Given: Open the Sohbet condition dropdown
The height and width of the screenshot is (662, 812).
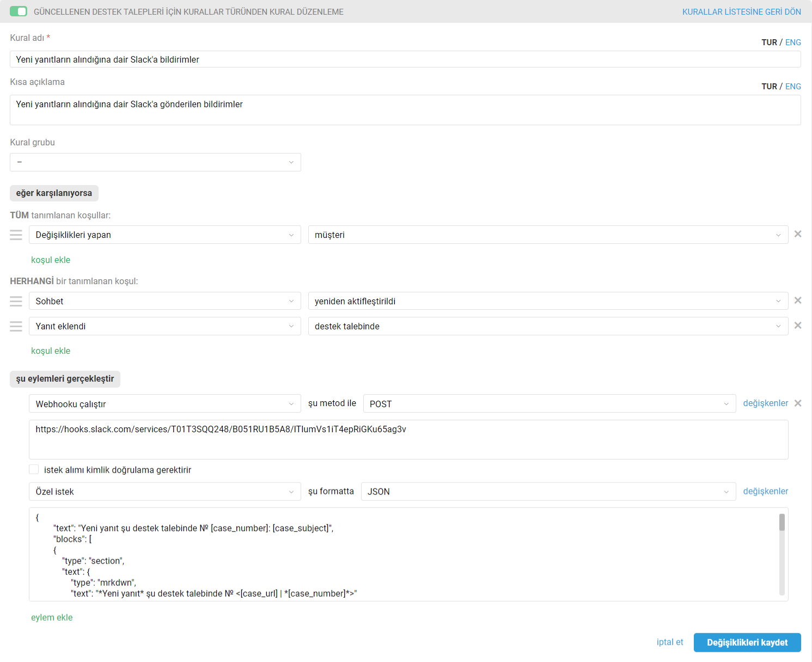Looking at the screenshot, I should pos(165,301).
